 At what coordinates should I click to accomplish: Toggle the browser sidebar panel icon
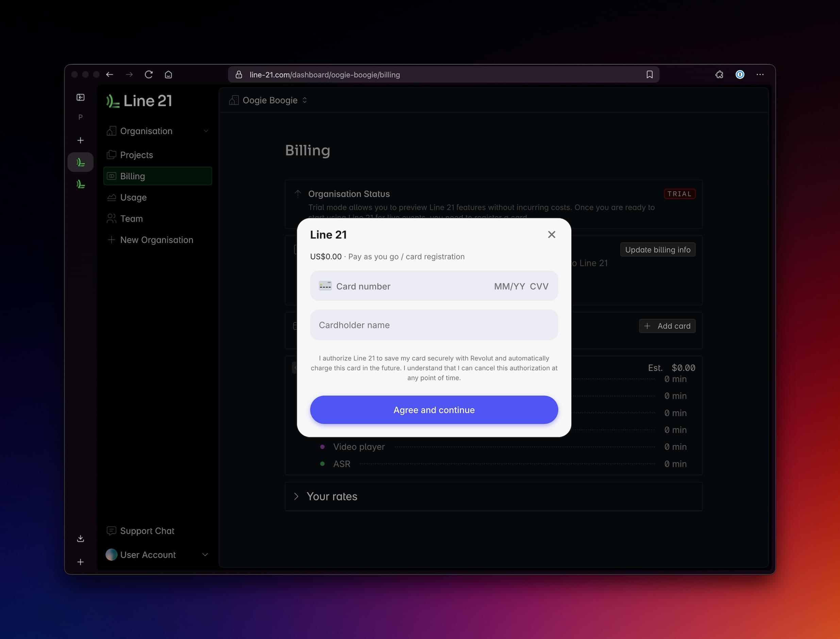[x=81, y=97]
